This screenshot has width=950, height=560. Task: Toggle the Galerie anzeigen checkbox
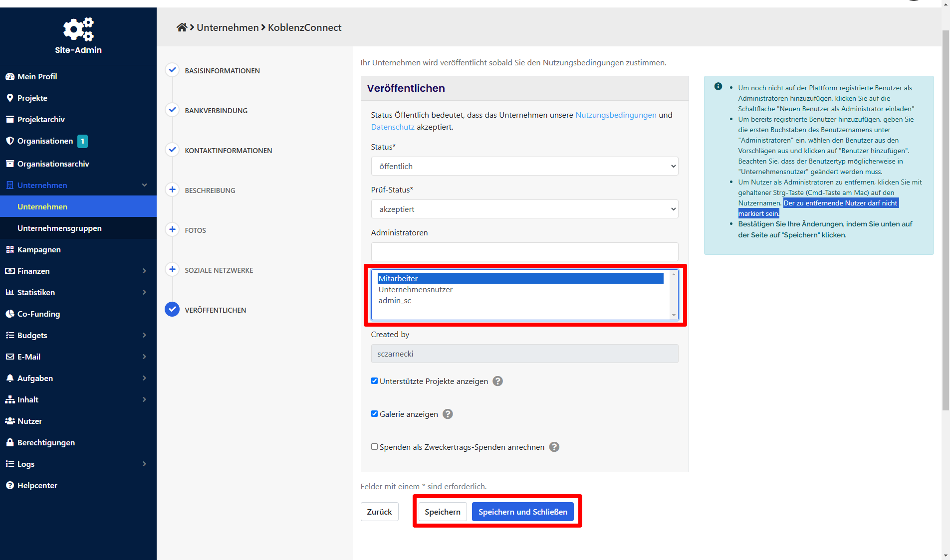point(374,414)
